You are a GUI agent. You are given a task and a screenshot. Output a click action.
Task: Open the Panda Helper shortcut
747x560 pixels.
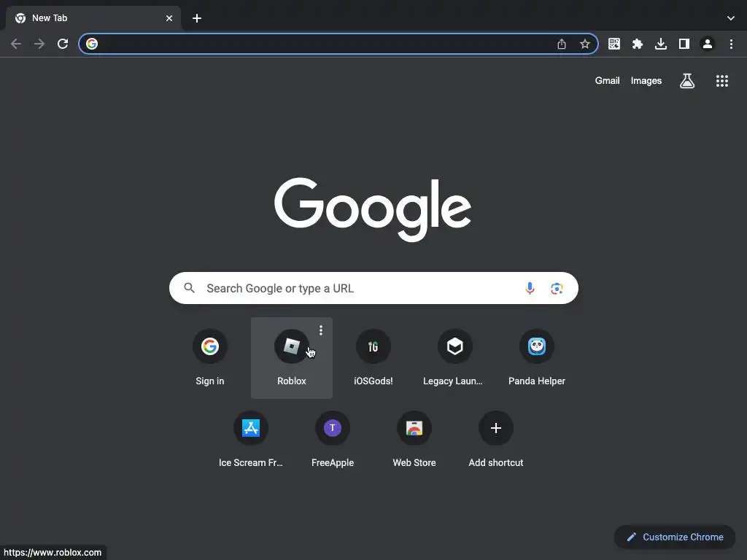537,357
